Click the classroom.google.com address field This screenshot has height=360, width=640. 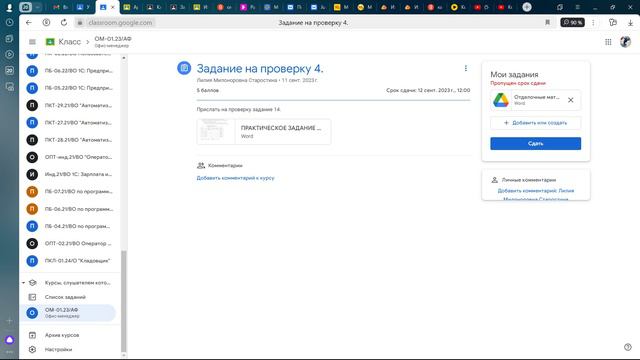(x=120, y=22)
